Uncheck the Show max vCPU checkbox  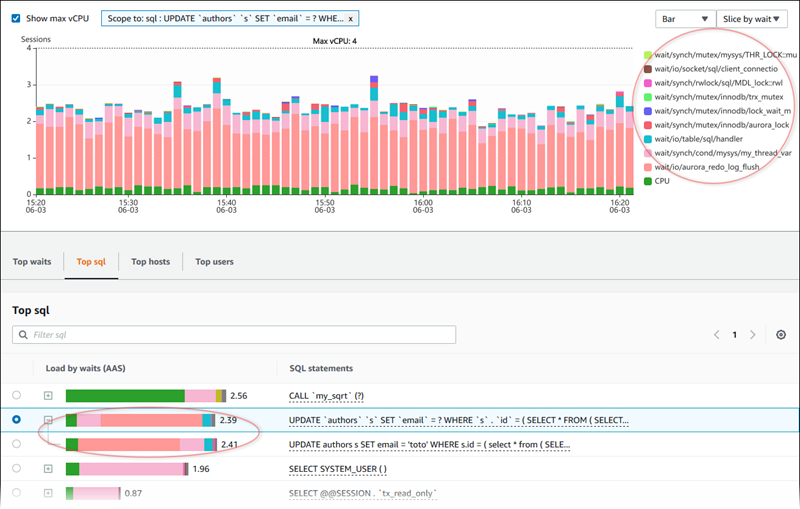tap(16, 19)
